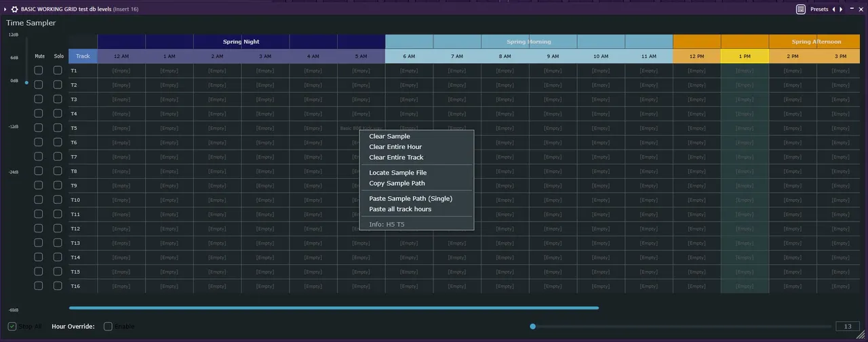Click the Basic 808 Kick.wav cell
Viewport: 868px width, 342px height.
tap(361, 127)
